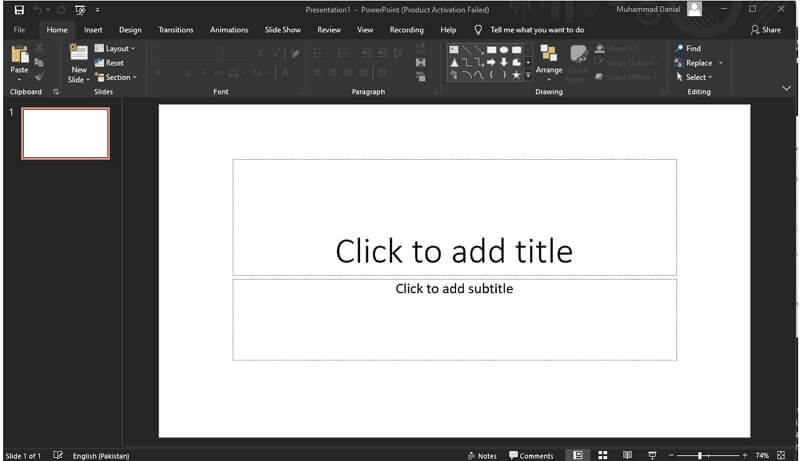
Task: Open the Recording tab
Action: [x=407, y=30]
